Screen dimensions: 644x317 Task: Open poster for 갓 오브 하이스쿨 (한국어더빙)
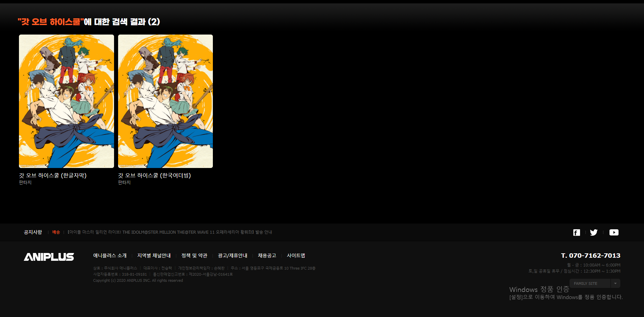tap(165, 101)
